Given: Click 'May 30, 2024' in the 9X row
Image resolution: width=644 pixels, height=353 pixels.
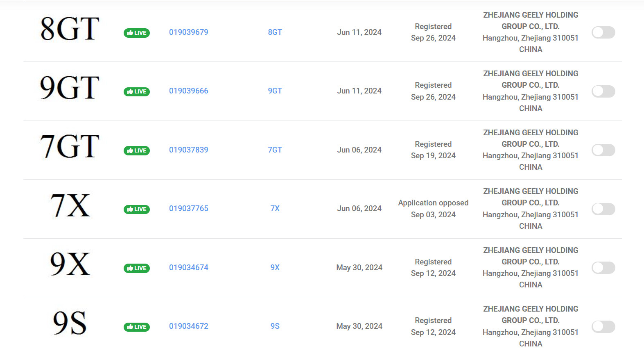Looking at the screenshot, I should pos(359,267).
